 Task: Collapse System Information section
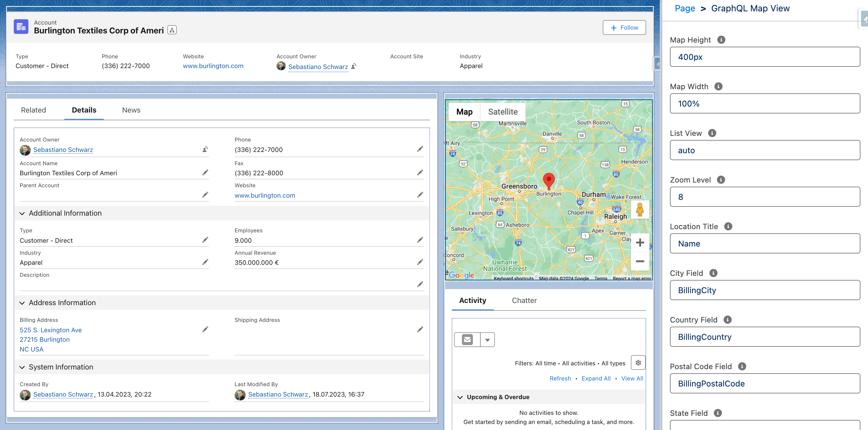(x=22, y=367)
